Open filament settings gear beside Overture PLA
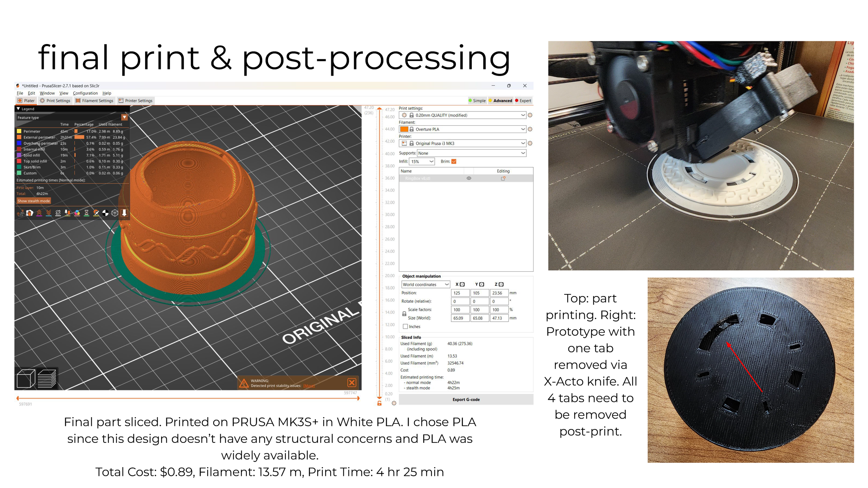The width and height of the screenshot is (868, 488). (530, 129)
